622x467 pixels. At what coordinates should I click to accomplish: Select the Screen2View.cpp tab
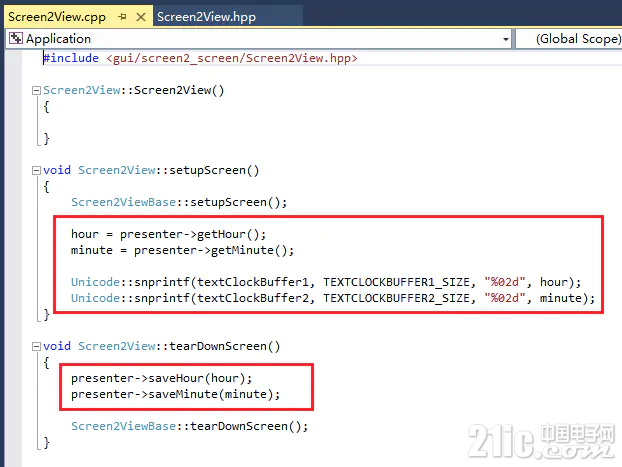point(57,17)
